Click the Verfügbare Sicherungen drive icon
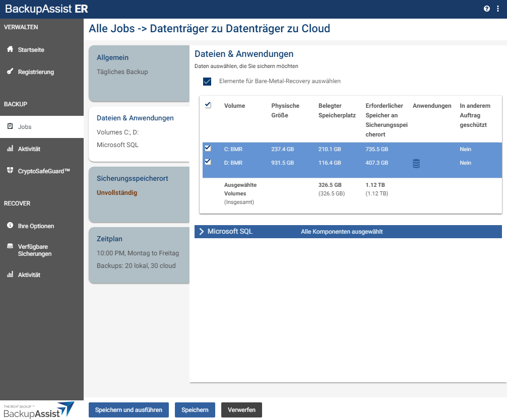This screenshot has width=507, height=420. tap(10, 247)
